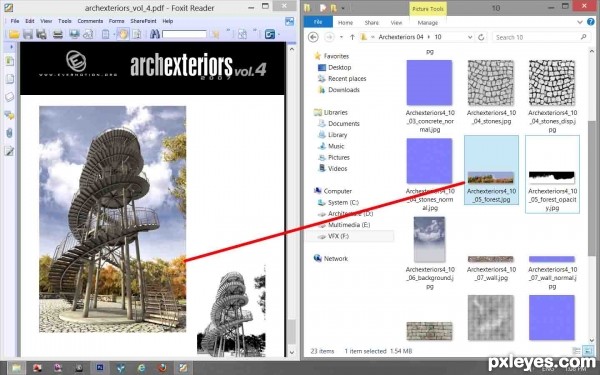The width and height of the screenshot is (600, 375).
Task: Open dropdown arrow next to Foxit logo icon
Action: [279, 34]
